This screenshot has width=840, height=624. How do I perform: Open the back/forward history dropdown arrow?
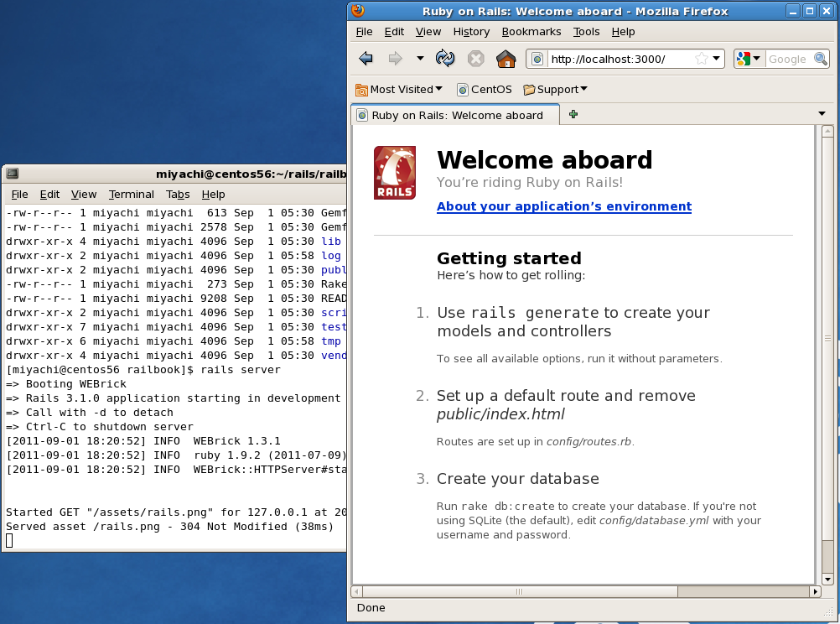click(420, 59)
